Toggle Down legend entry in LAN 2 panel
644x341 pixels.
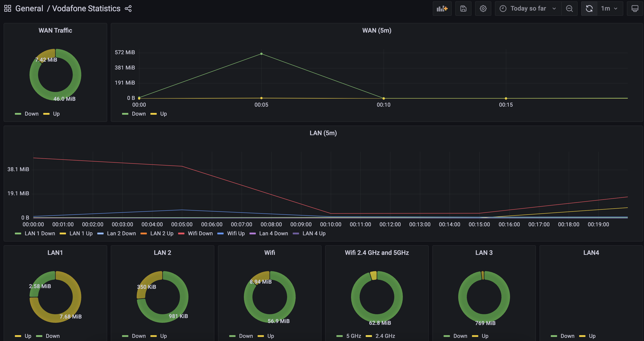point(139,336)
